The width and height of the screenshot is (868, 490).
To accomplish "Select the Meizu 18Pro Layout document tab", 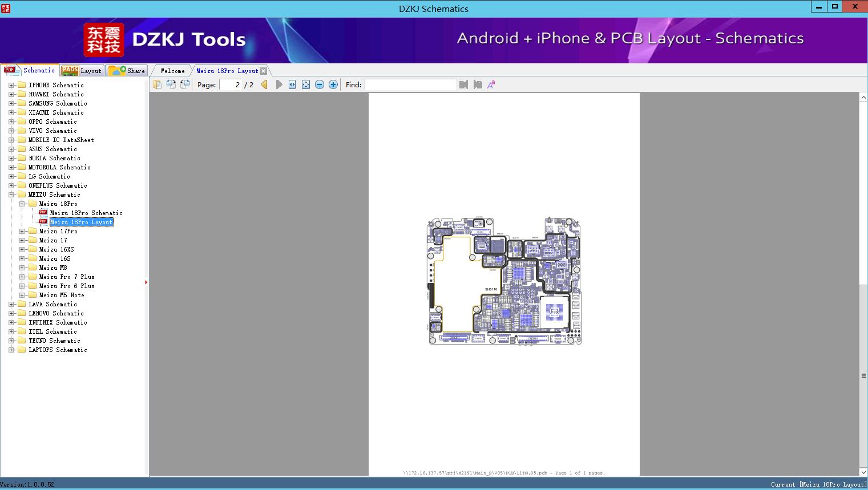I will pos(227,71).
